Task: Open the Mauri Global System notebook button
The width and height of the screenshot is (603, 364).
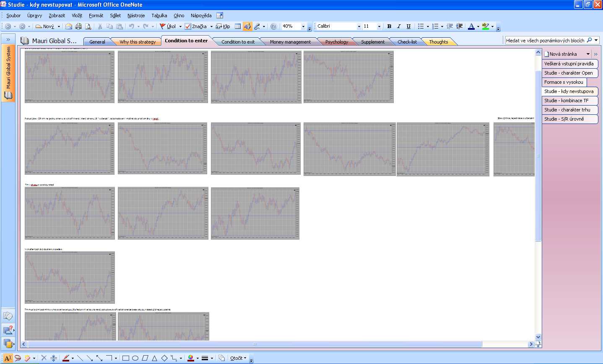Action: (8, 72)
